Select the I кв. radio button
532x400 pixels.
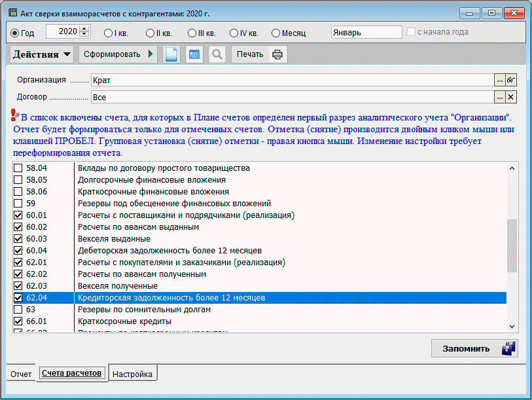pos(108,33)
